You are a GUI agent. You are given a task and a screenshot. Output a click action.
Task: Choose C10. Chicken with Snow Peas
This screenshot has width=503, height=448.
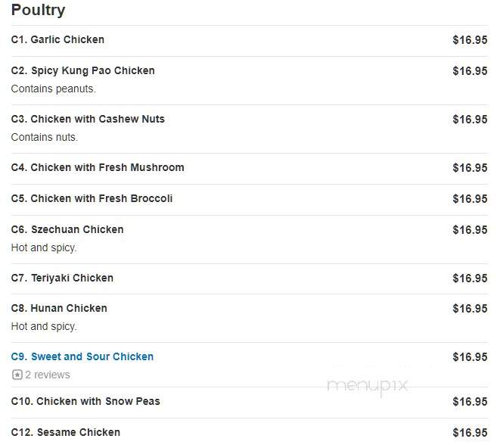coord(85,401)
